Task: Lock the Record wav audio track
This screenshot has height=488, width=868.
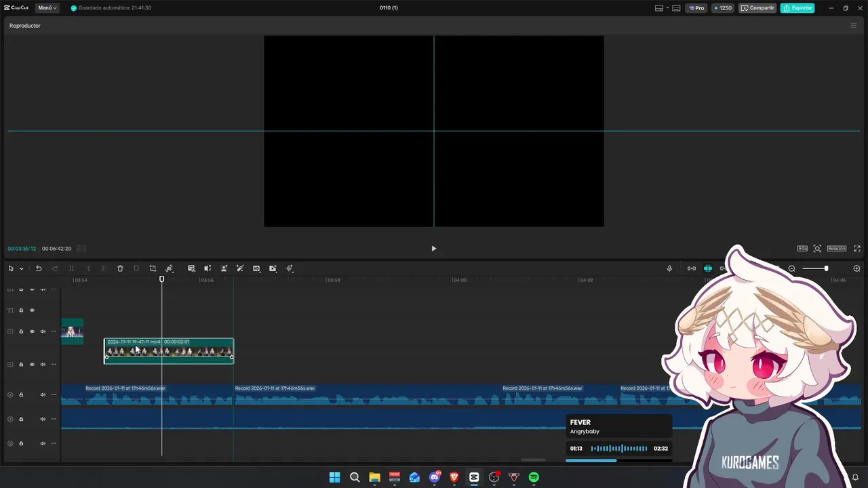Action: pyautogui.click(x=21, y=394)
